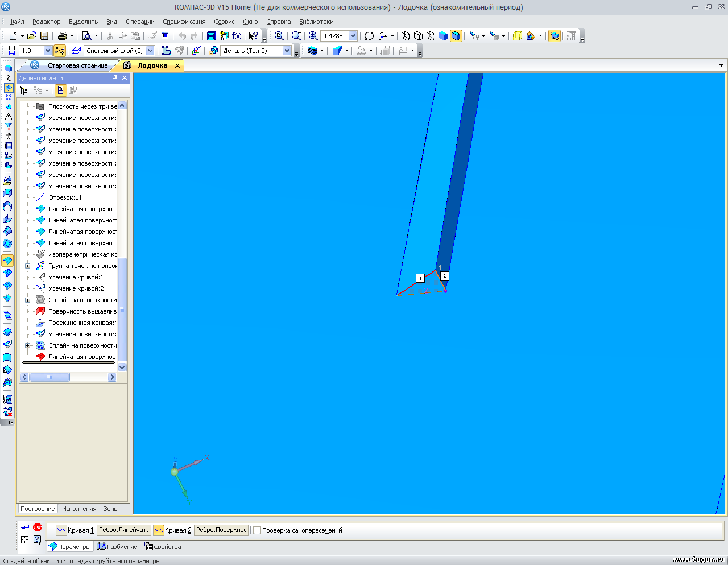Image resolution: width=728 pixels, height=565 pixels.
Task: Click the Create object enter-arrow icon
Action: pyautogui.click(x=25, y=527)
